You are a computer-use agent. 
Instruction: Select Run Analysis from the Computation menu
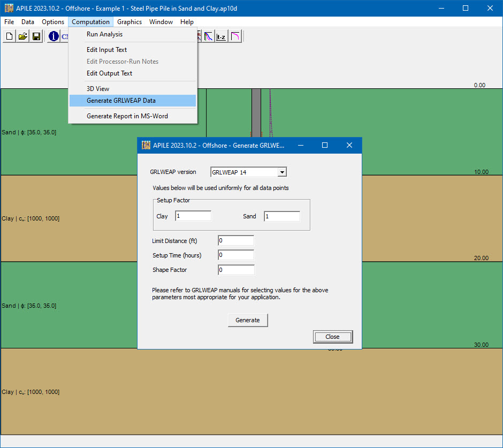tap(104, 34)
